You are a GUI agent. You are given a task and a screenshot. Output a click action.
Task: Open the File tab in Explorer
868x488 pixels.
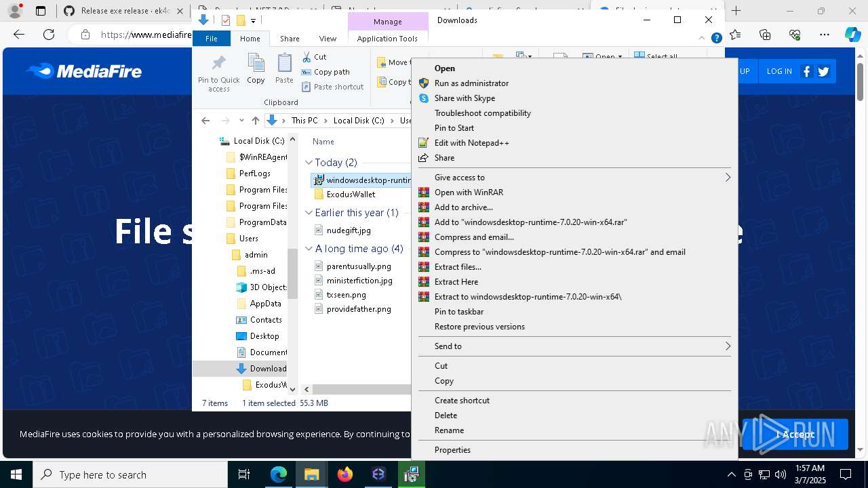pyautogui.click(x=212, y=39)
